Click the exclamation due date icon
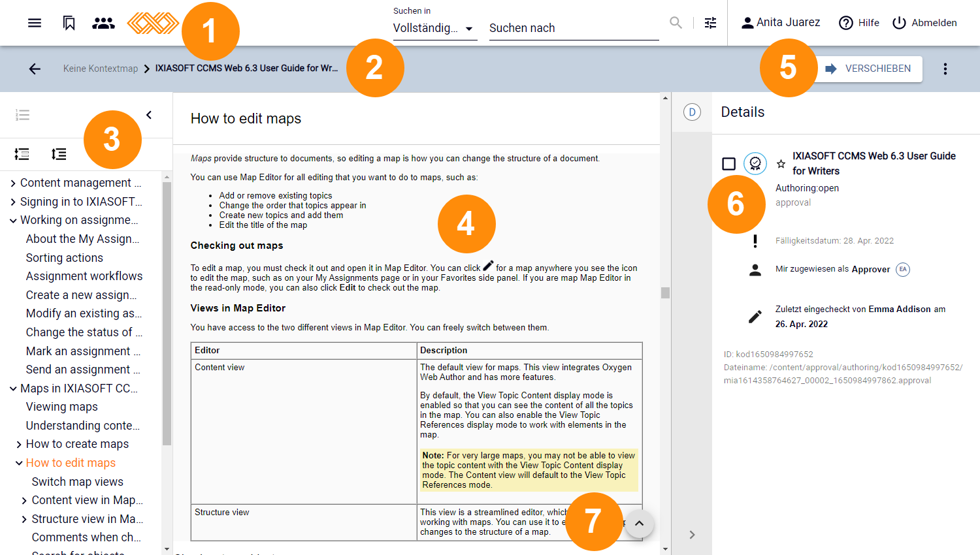Image resolution: width=980 pixels, height=555 pixels. coord(755,241)
